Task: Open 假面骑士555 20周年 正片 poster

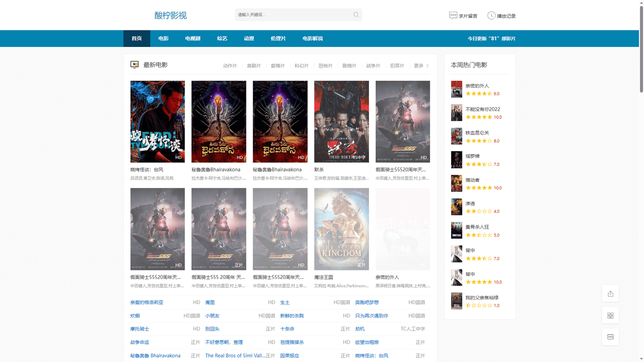Action: click(219, 229)
